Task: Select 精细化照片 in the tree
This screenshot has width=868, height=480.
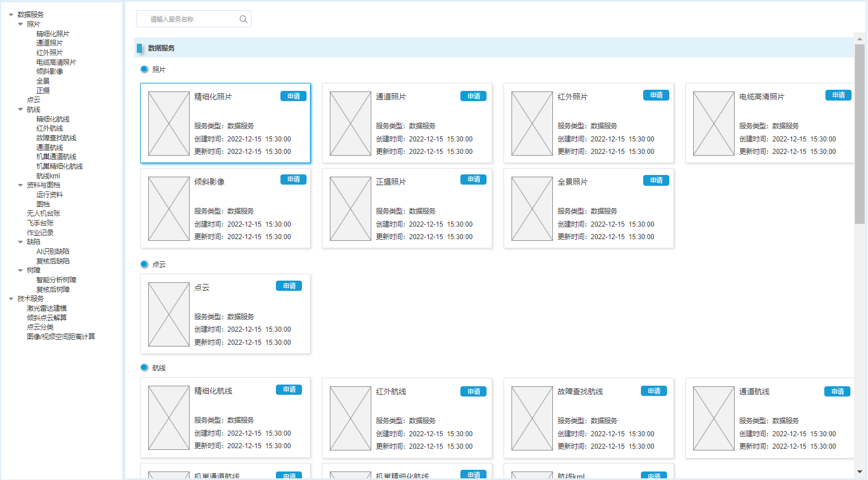Action: 53,34
